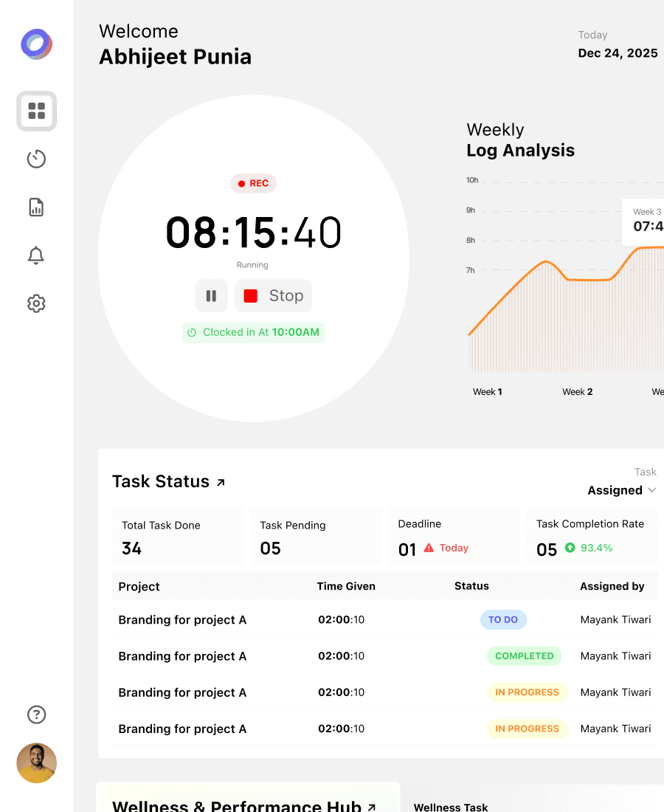Select the COMPLETED row project name
The image size is (664, 812).
[x=182, y=656]
